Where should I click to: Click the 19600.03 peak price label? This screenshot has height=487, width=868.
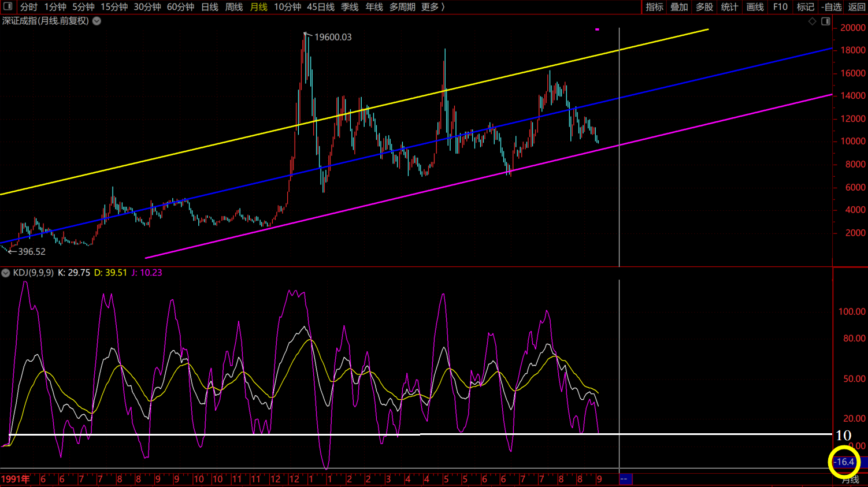point(333,37)
